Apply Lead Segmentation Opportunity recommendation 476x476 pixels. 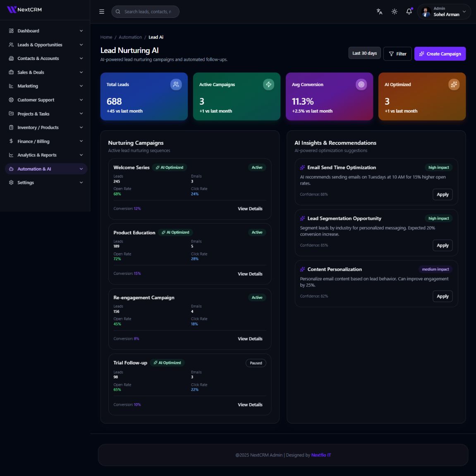(x=443, y=245)
